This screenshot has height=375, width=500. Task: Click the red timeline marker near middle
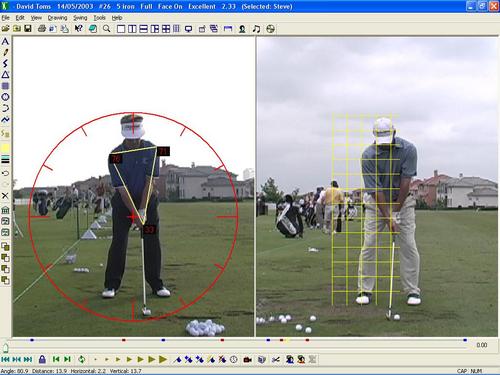pos(222,340)
